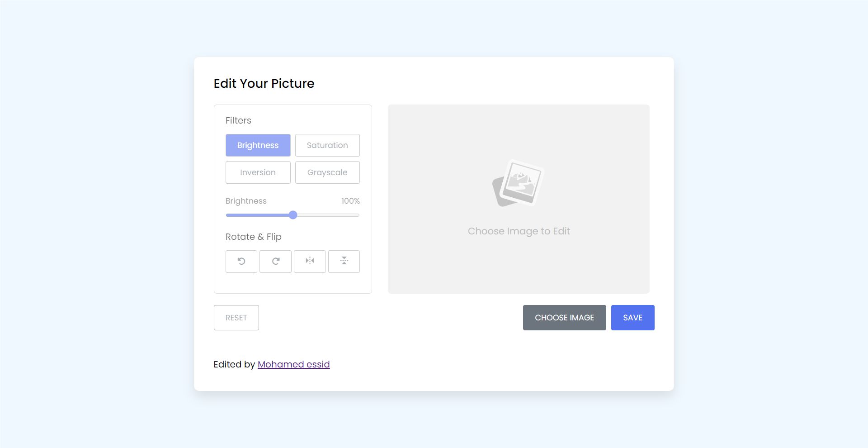The image size is (868, 448).
Task: Save the edited picture
Action: (633, 318)
